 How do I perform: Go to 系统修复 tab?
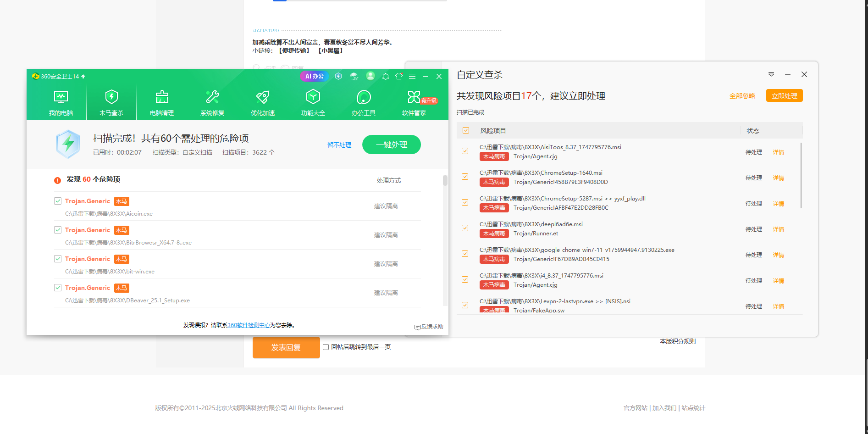[x=212, y=103]
